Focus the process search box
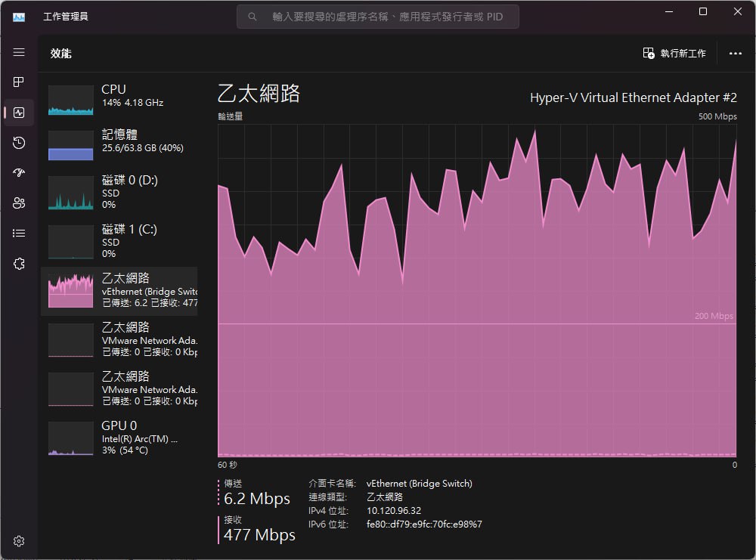The width and height of the screenshot is (756, 560). point(377,17)
